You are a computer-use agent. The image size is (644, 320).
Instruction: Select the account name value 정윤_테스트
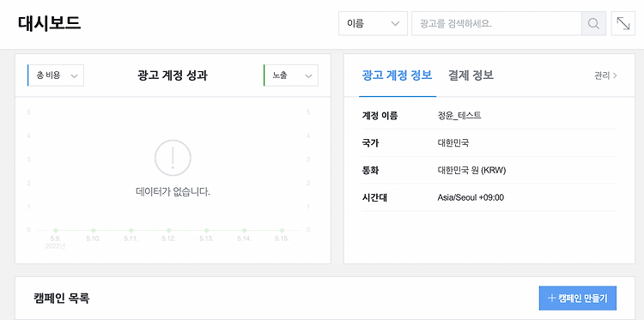click(x=459, y=116)
